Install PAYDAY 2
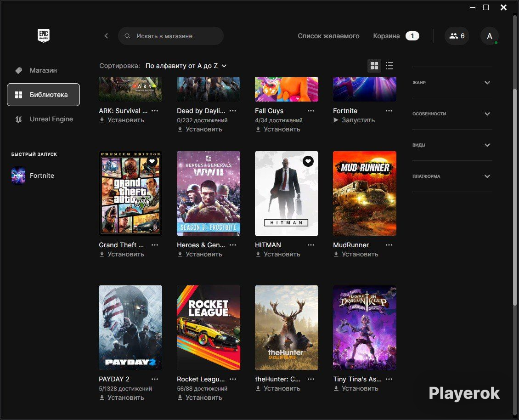 (x=122, y=397)
